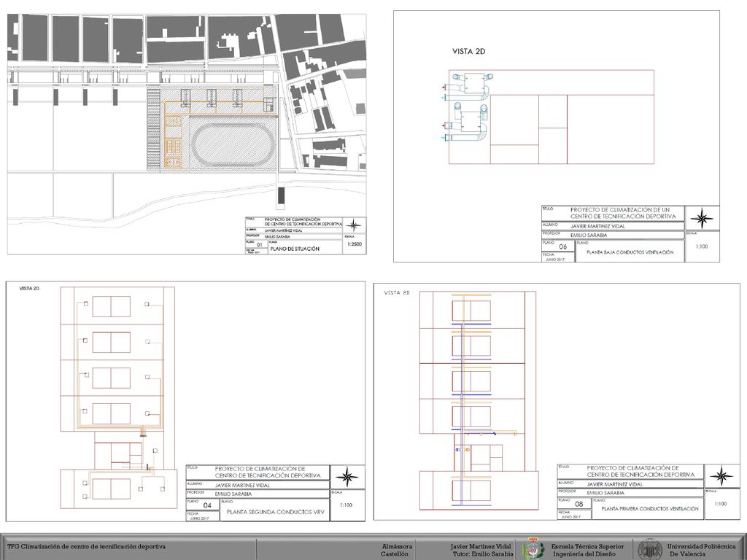Open the Planta Segunda Conductos VRV floor drawing
The width and height of the screenshot is (747, 560).
click(185, 401)
